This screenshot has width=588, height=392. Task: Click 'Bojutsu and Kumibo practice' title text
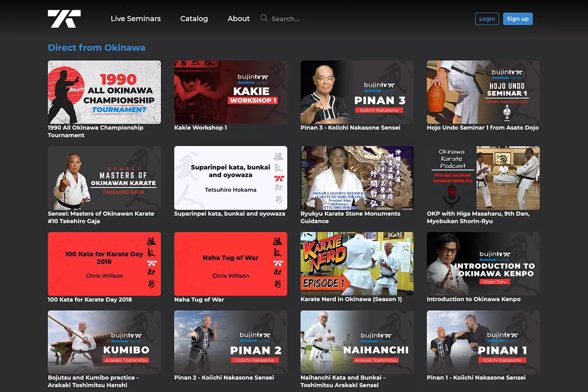(93, 381)
